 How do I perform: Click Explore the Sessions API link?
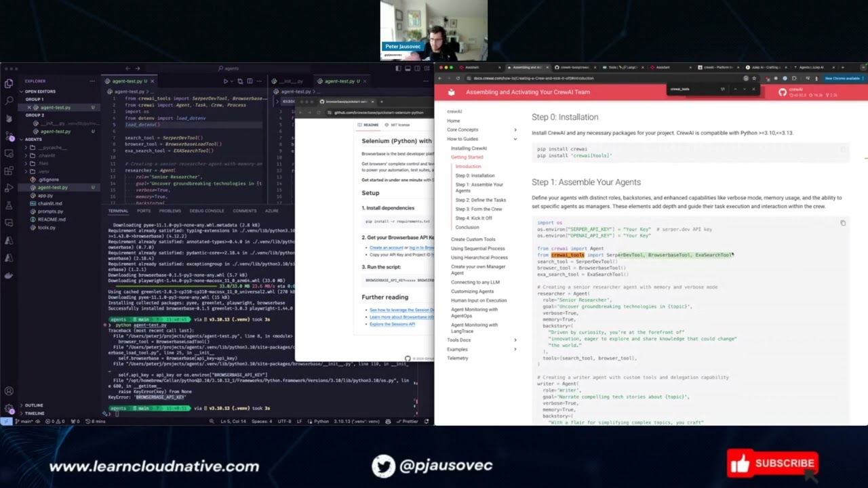(392, 324)
